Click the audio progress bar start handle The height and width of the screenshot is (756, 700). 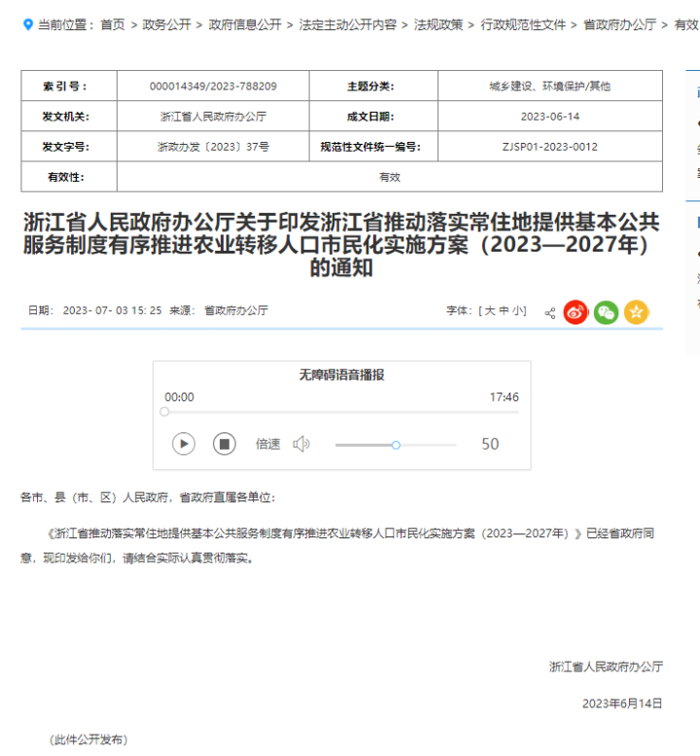[x=164, y=412]
